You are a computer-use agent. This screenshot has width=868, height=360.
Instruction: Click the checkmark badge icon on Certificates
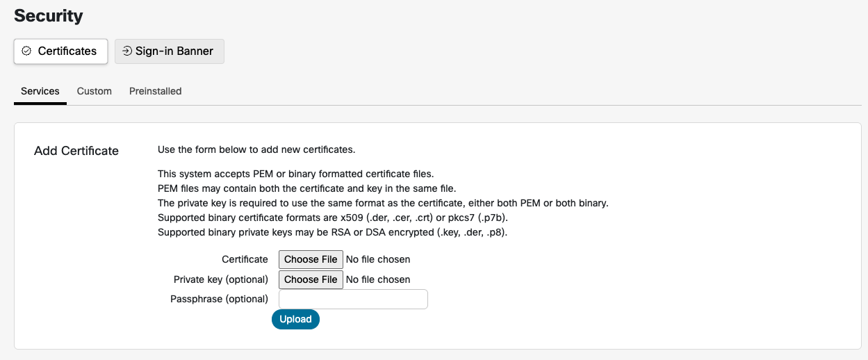(x=26, y=51)
